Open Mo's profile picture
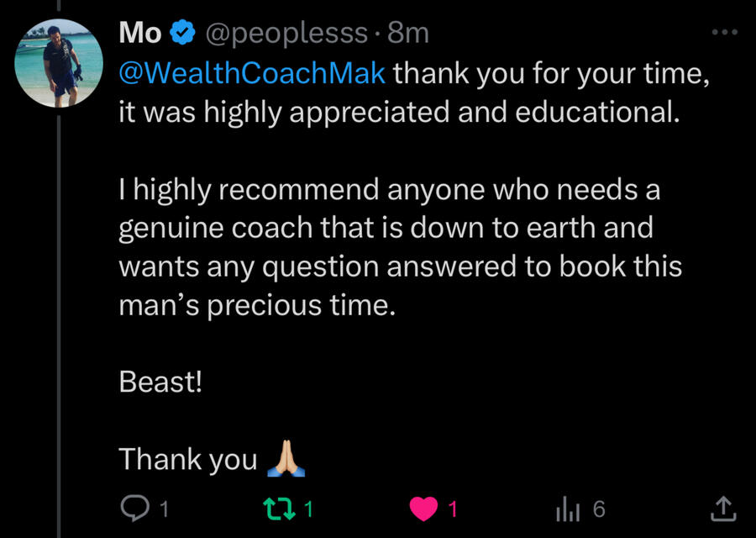The image size is (756, 538). coord(59,63)
